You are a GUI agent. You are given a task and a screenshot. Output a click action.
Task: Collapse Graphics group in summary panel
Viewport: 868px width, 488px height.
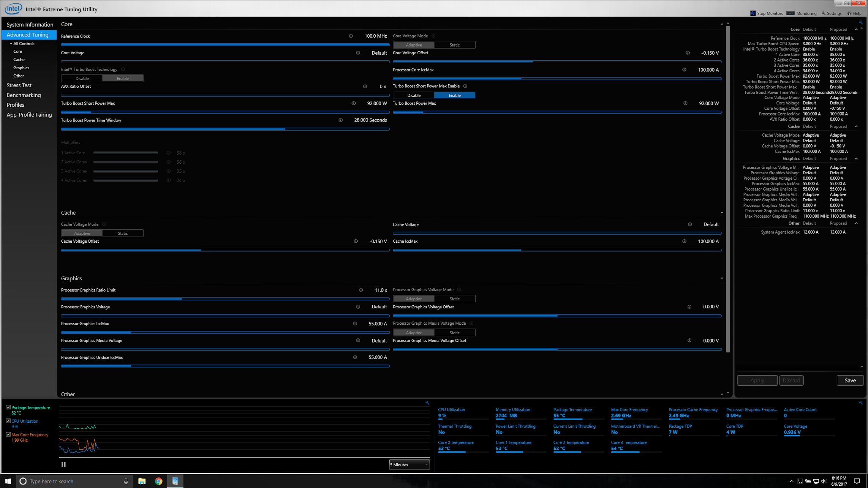856,159
